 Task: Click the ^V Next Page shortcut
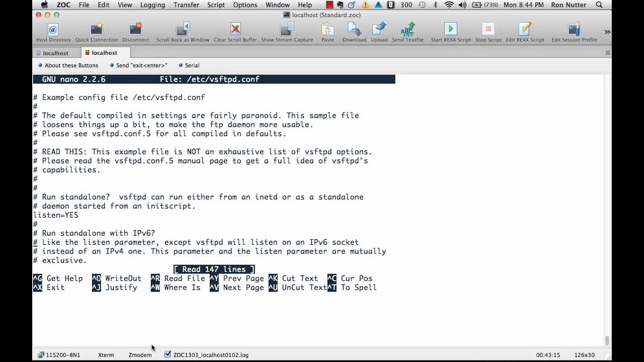237,288
